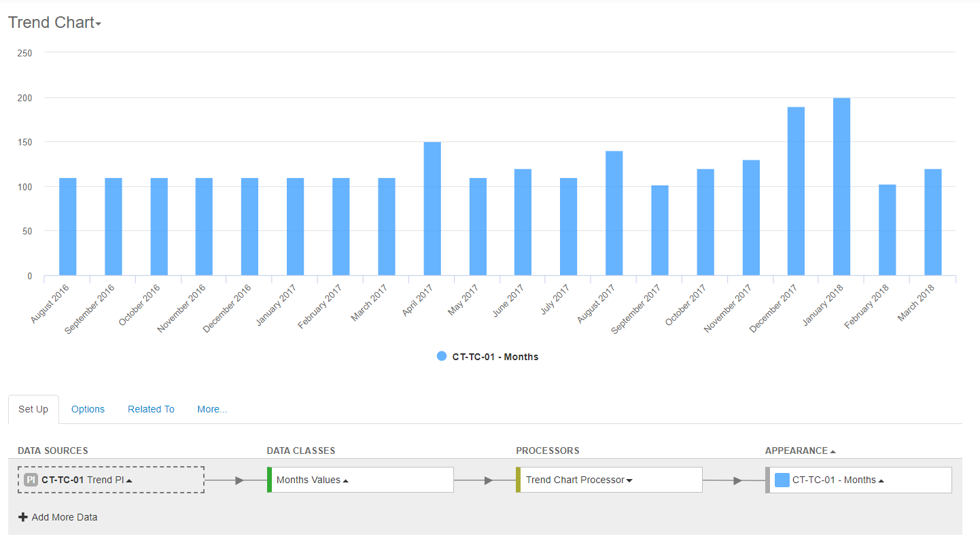This screenshot has width=980, height=547.
Task: Click the blue legend dot for CT-TC-01 - Months
Action: (442, 356)
